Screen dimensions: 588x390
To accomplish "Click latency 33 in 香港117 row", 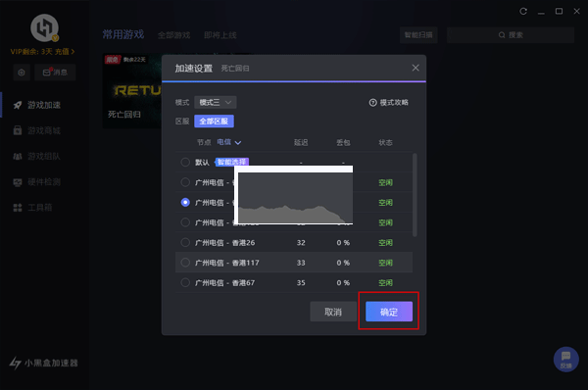I will coord(301,263).
